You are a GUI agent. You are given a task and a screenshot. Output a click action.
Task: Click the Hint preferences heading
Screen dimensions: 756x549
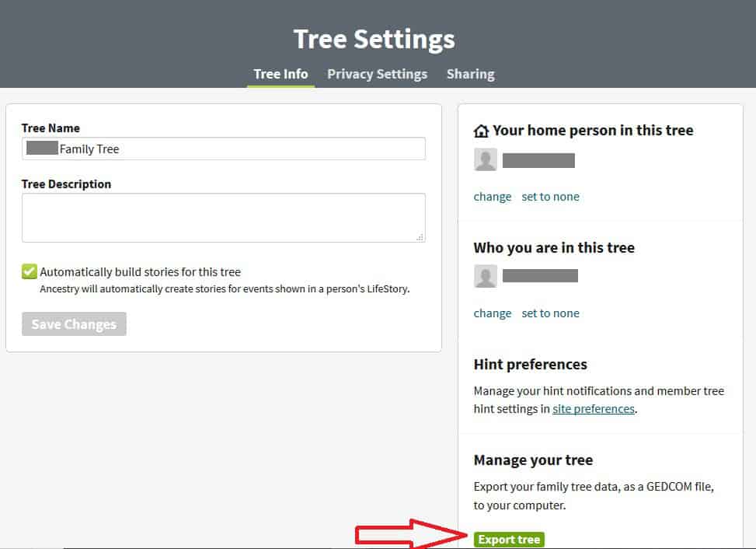click(x=531, y=364)
